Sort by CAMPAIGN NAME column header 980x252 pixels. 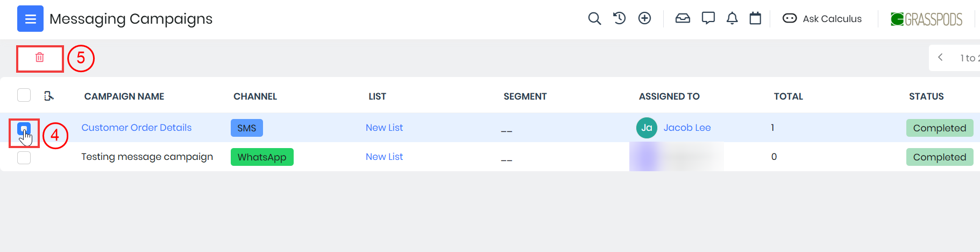pos(124,96)
